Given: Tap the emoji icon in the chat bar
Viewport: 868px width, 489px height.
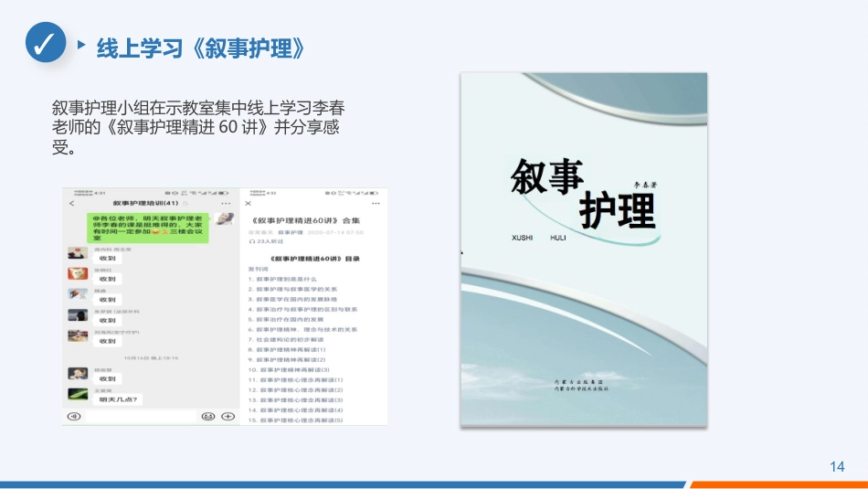Looking at the screenshot, I should tap(208, 416).
